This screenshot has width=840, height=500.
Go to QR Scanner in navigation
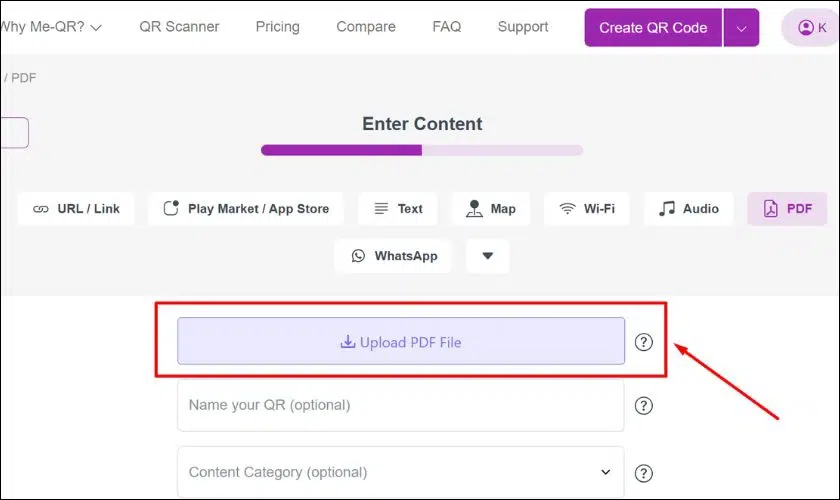tap(179, 27)
